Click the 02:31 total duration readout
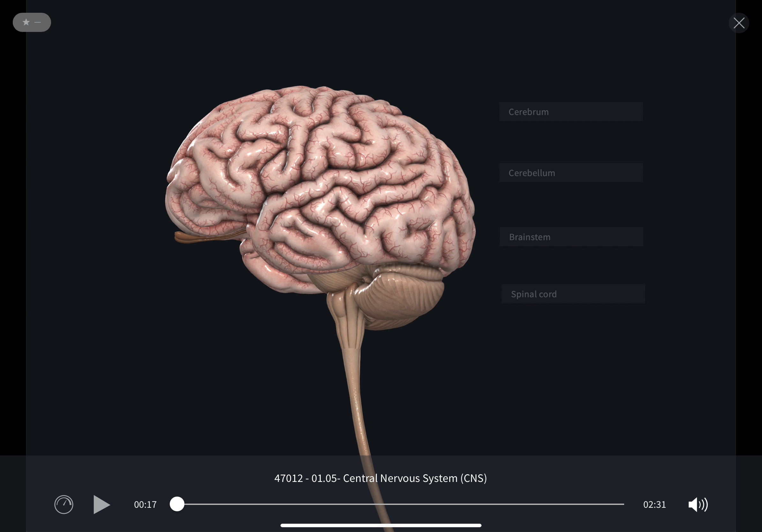 coord(654,505)
